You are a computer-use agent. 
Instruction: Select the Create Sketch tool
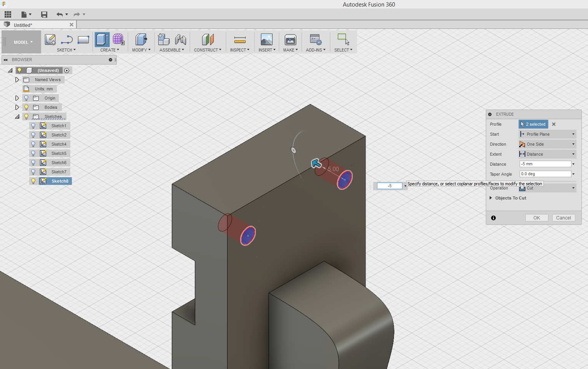[x=50, y=40]
